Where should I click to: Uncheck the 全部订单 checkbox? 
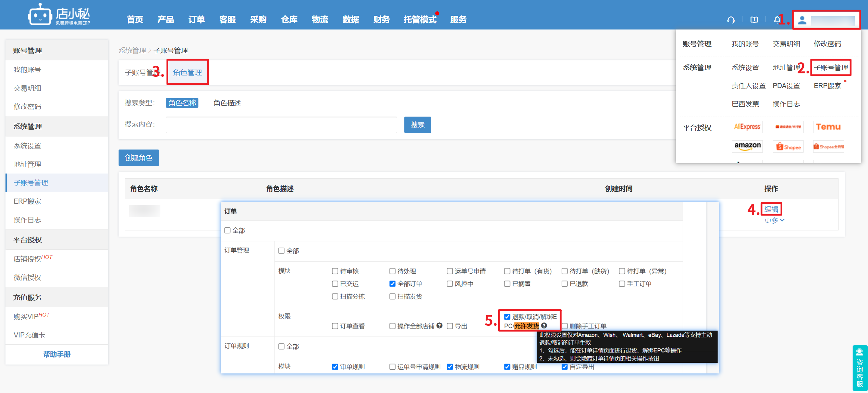[x=393, y=284]
